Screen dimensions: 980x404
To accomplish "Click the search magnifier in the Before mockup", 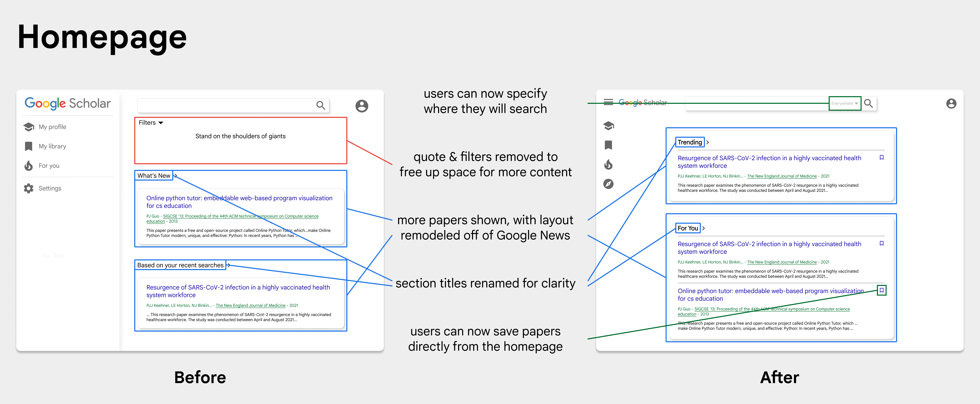I will coord(321,105).
